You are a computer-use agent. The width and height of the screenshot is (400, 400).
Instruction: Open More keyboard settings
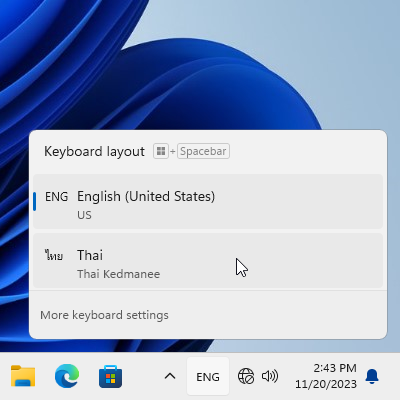click(x=104, y=315)
